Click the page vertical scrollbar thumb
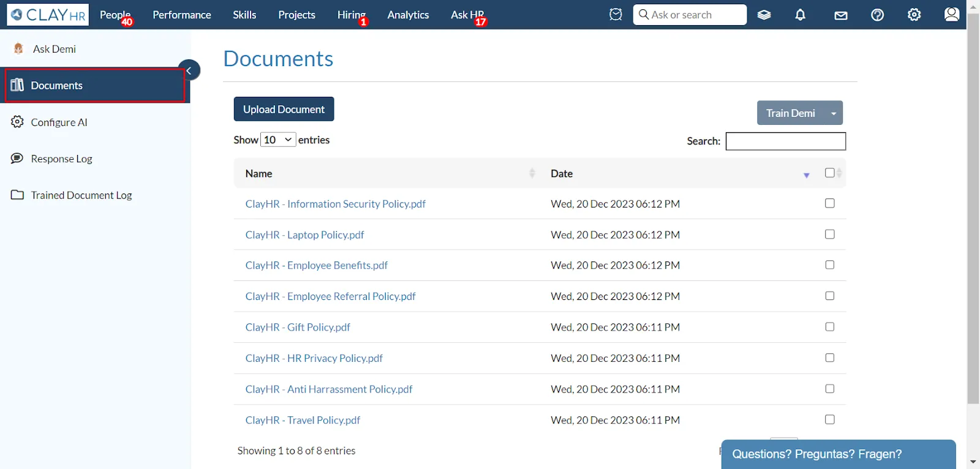Image resolution: width=980 pixels, height=469 pixels. 973,208
